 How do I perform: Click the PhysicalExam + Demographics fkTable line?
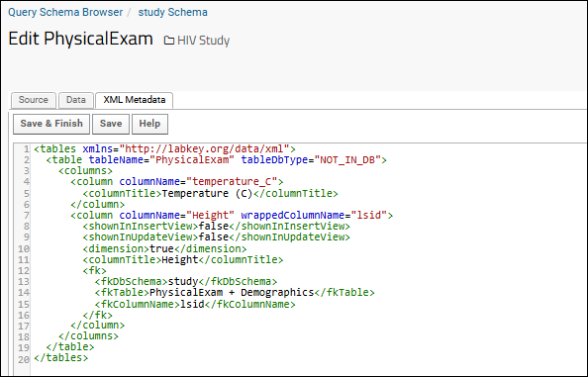(235, 292)
